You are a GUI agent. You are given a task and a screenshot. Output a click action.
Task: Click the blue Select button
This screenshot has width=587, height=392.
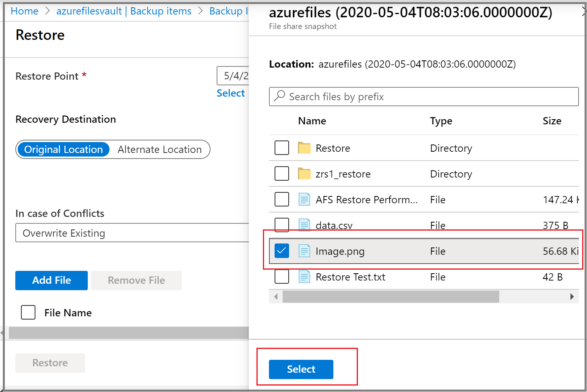coord(301,369)
